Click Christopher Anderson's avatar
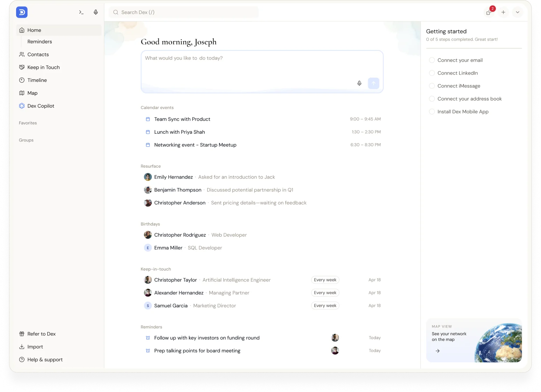 point(148,203)
